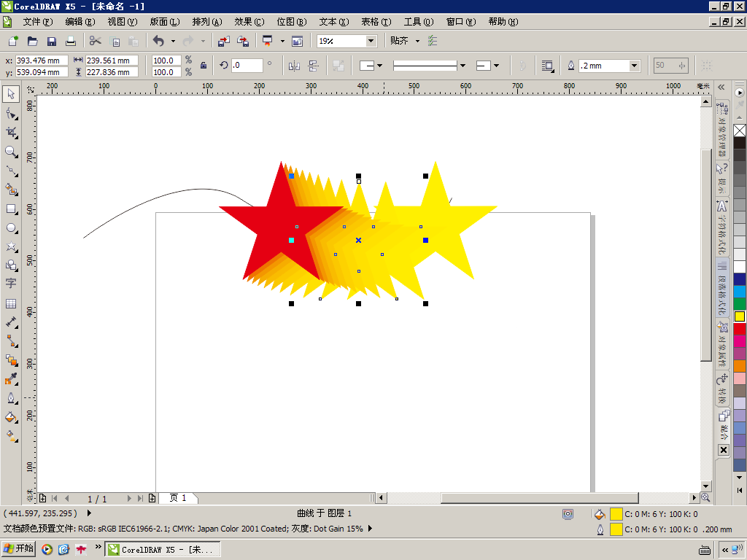Image resolution: width=747 pixels, height=560 pixels.
Task: Save document with floppy disk icon
Action: (52, 41)
